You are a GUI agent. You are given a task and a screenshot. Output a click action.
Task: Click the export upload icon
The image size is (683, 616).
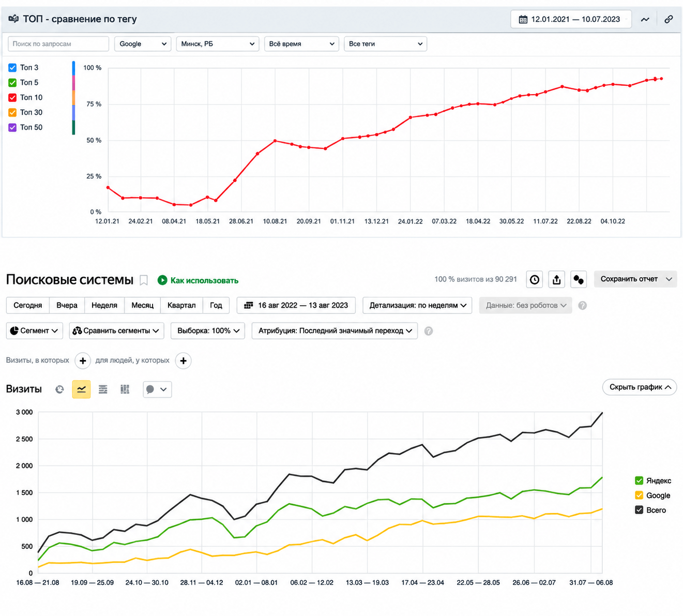tap(556, 280)
